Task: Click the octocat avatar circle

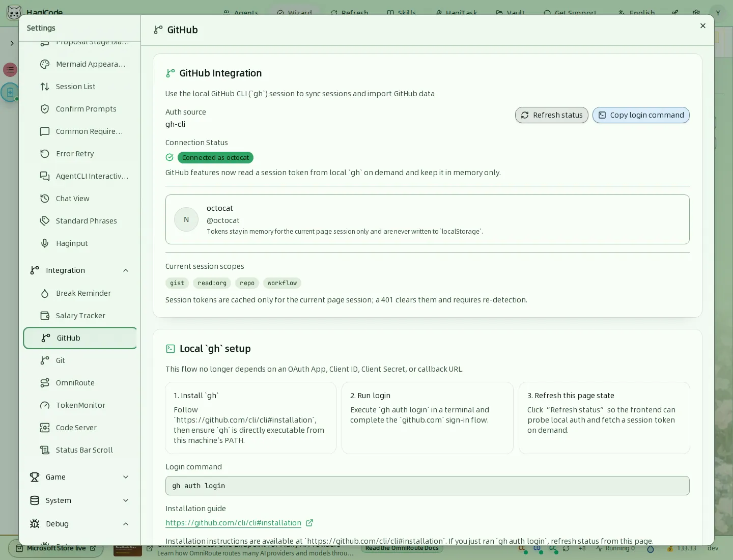Action: pos(186,219)
